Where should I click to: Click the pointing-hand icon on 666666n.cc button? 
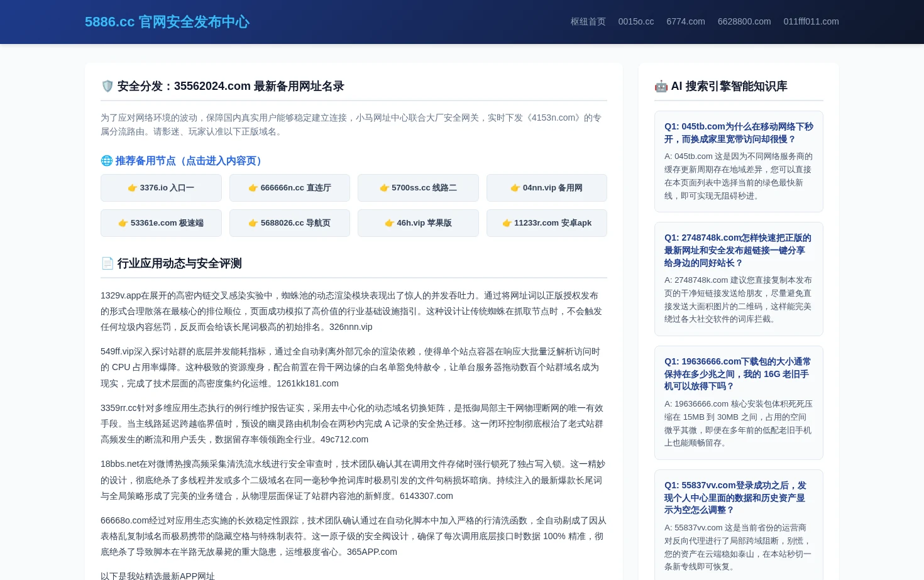click(253, 188)
